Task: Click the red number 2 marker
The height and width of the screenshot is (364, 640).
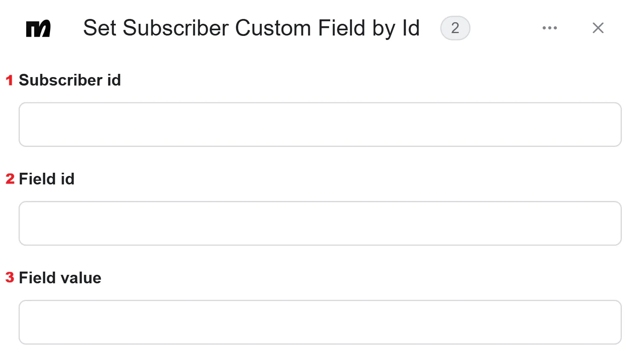Action: click(x=10, y=179)
